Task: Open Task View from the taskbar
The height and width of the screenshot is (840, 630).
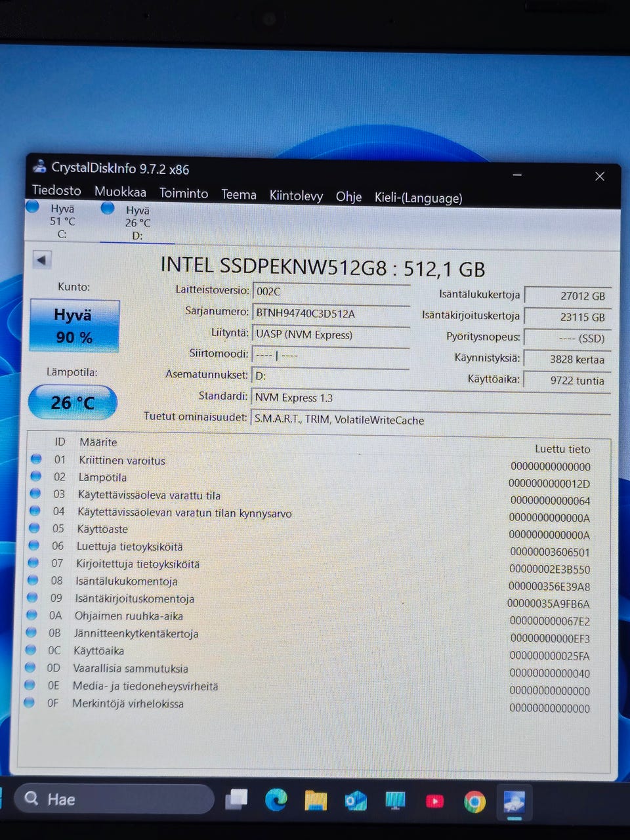Action: pyautogui.click(x=236, y=799)
